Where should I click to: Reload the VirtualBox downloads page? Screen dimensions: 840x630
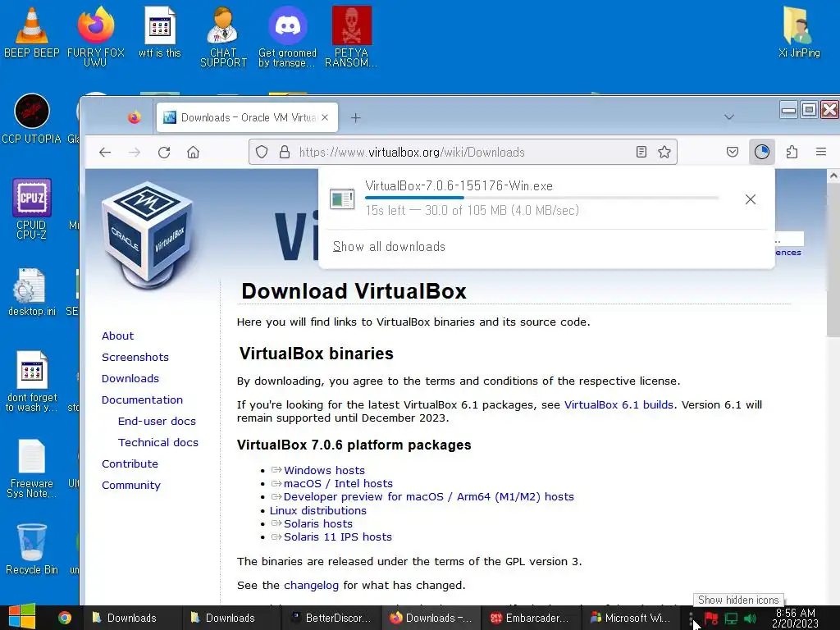coord(164,152)
